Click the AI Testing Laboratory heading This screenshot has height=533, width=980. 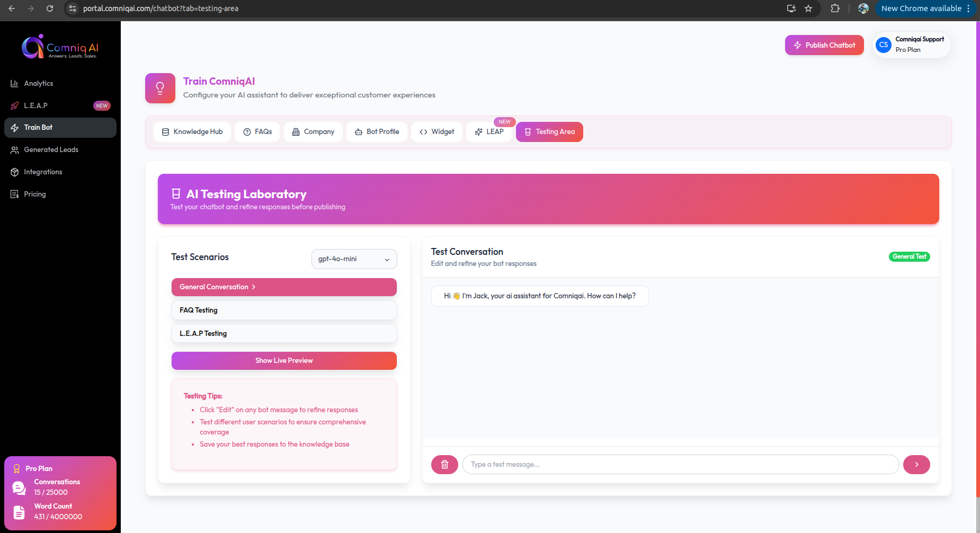pos(246,194)
